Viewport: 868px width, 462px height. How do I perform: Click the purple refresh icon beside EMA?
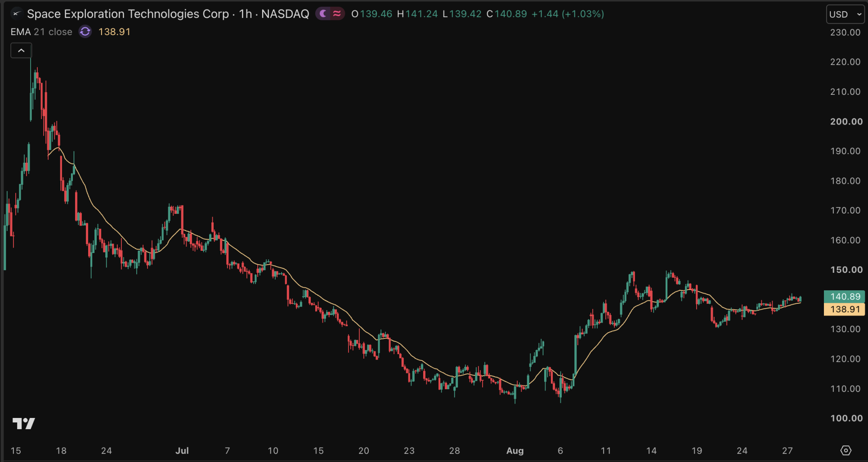85,31
